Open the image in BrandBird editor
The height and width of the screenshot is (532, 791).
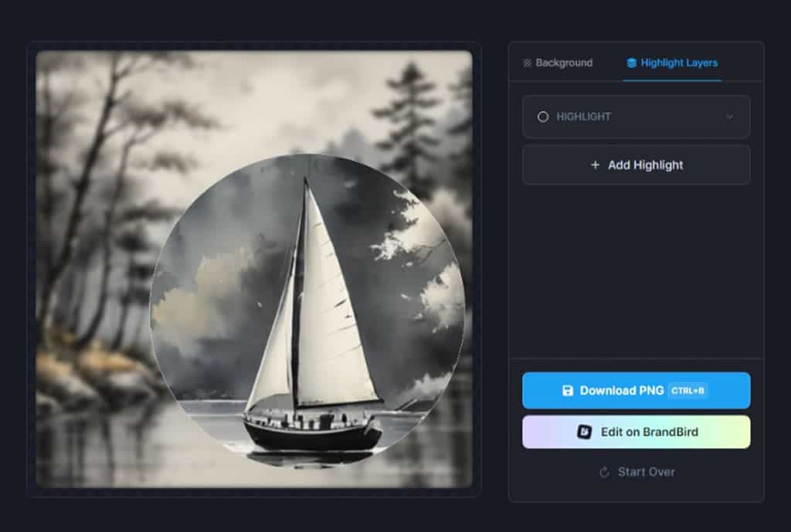(x=637, y=432)
